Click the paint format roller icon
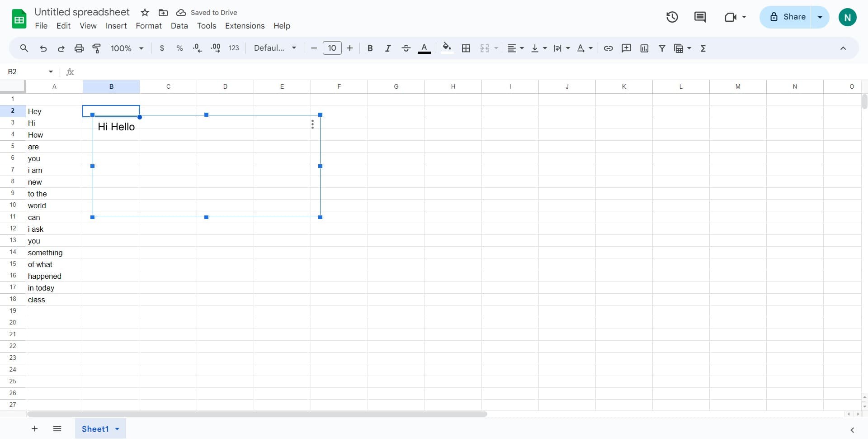The height and width of the screenshot is (439, 868). click(x=96, y=48)
